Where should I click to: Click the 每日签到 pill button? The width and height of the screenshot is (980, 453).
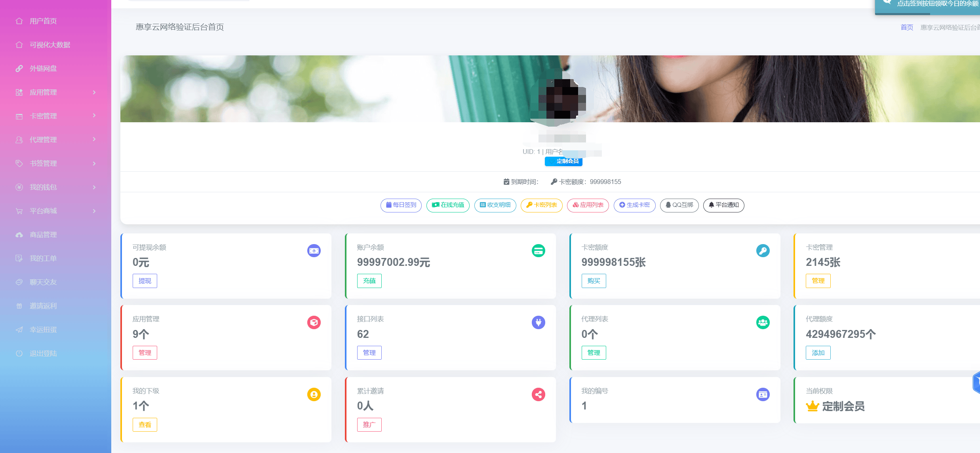[x=401, y=205]
